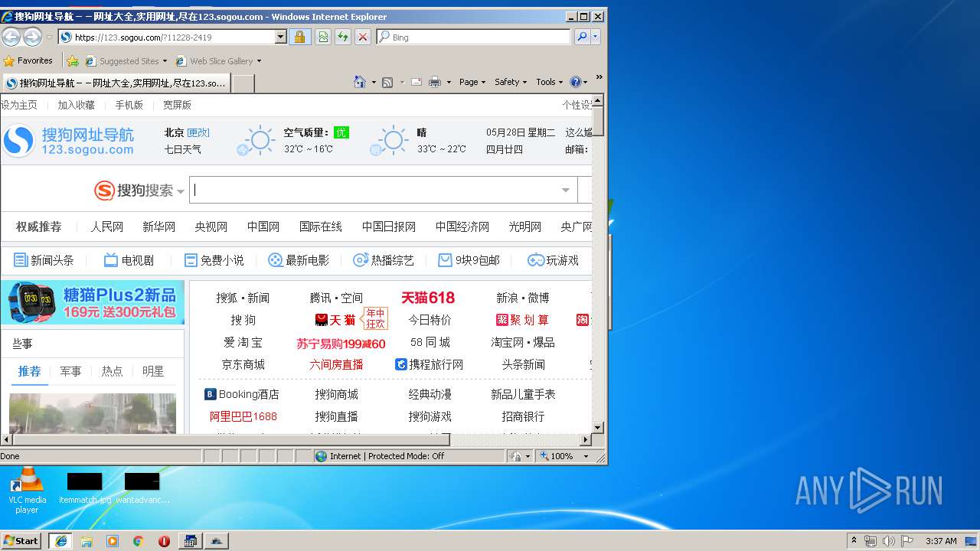Click the IE Back navigation button
Viewport: 980px width, 551px height.
pos(11,37)
